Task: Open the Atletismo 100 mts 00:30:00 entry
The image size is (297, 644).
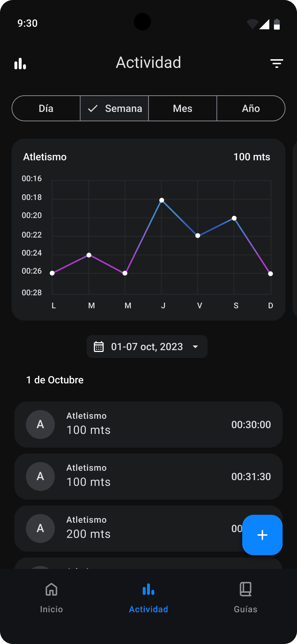Action: click(x=148, y=425)
